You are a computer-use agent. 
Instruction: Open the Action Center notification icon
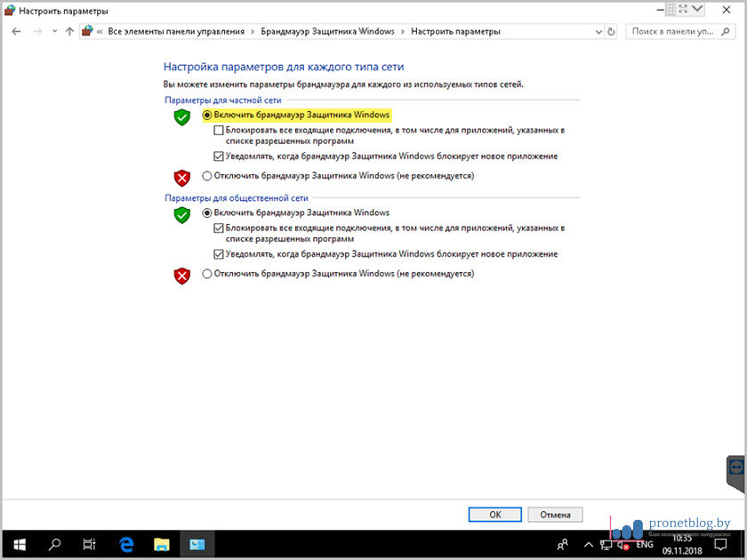pos(720,543)
